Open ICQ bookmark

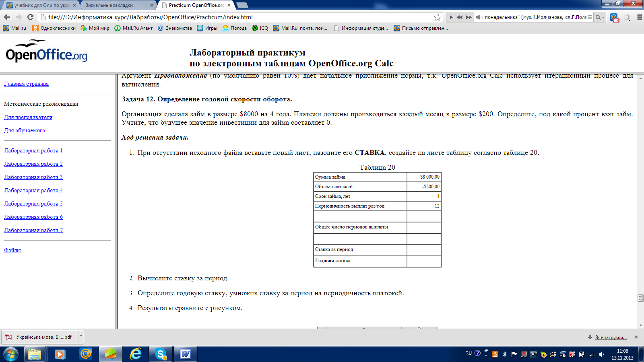(x=260, y=28)
